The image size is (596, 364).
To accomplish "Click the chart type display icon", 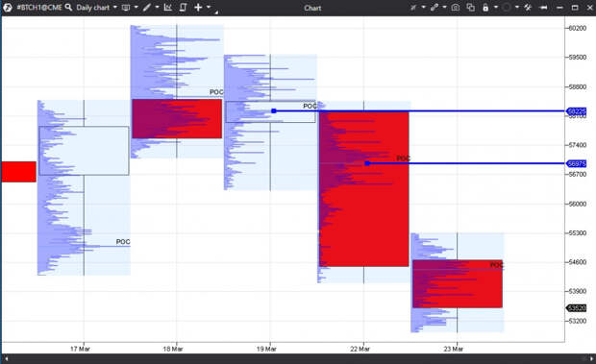I will (x=126, y=8).
